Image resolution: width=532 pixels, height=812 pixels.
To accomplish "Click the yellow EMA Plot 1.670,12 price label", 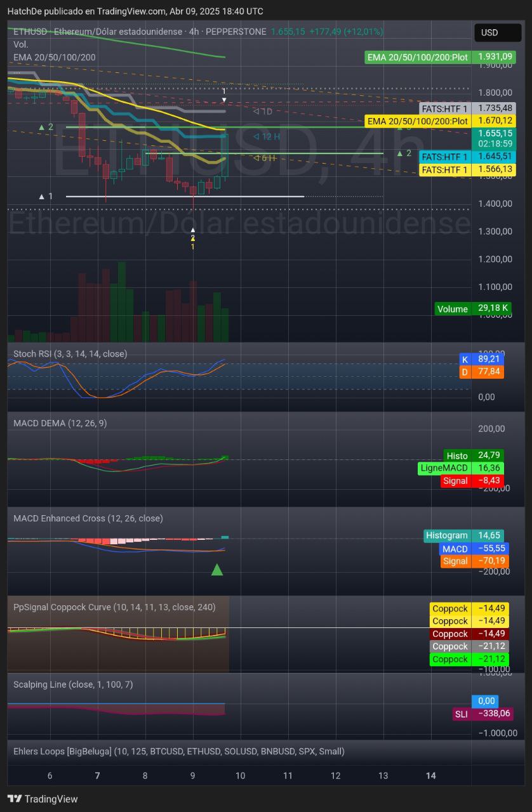I will click(x=440, y=121).
